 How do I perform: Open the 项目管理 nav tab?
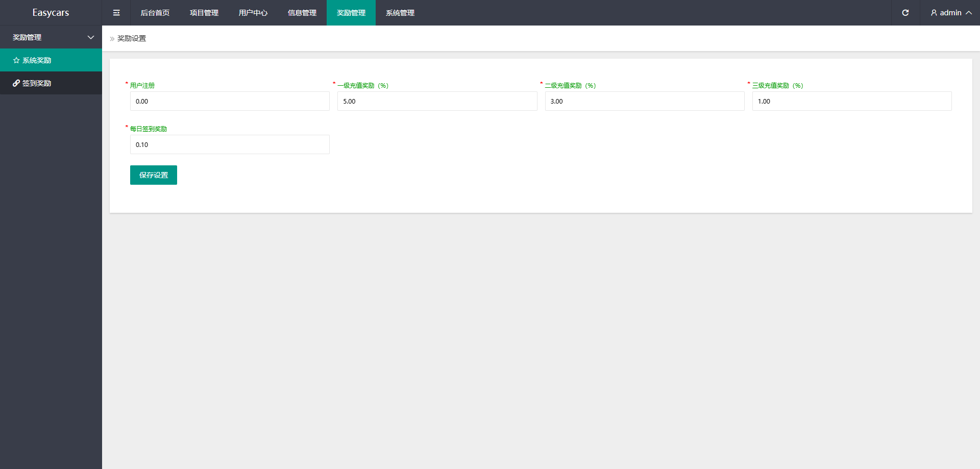tap(204, 13)
